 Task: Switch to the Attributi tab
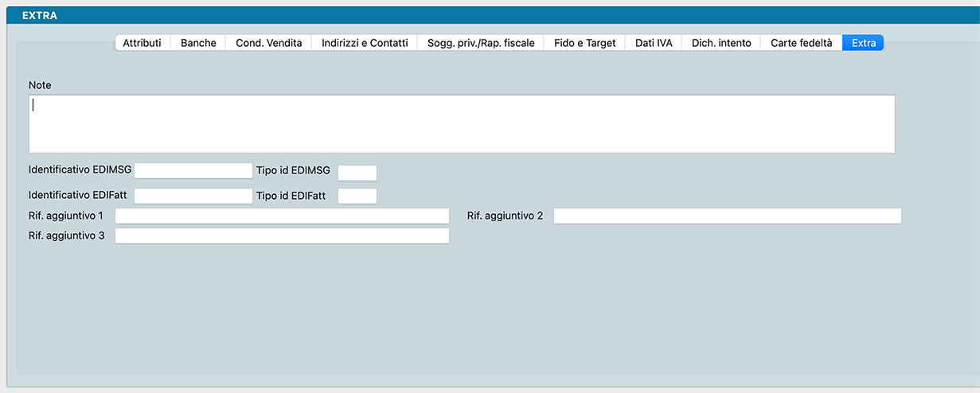click(x=142, y=43)
